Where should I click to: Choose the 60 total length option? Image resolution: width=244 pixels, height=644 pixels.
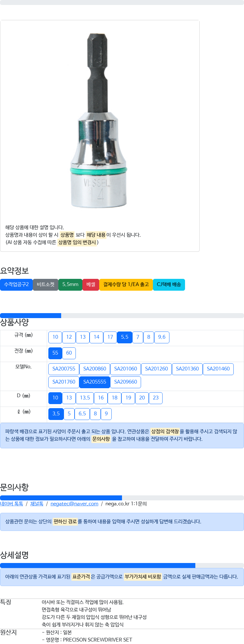[x=69, y=353]
